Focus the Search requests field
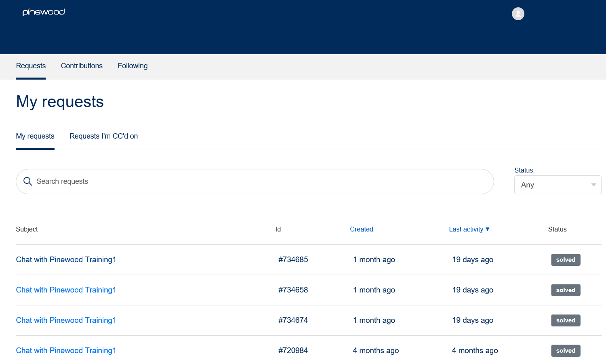This screenshot has height=364, width=606. 255,181
